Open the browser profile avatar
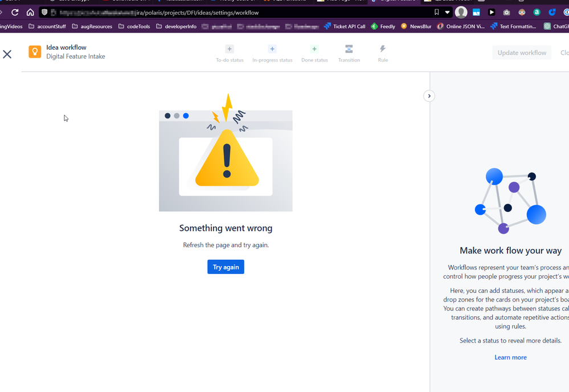The image size is (569, 392). 461,12
